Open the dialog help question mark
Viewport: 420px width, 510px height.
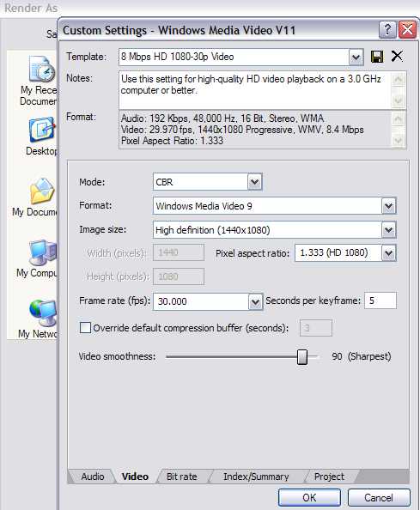[387, 30]
